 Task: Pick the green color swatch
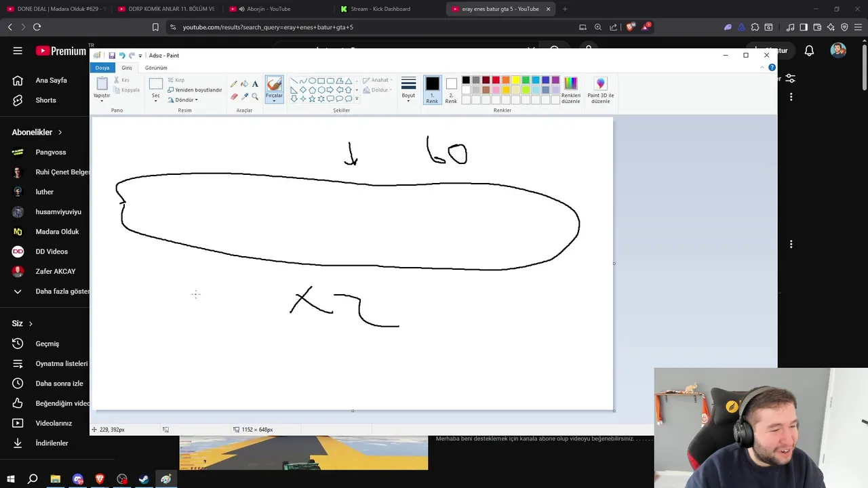point(526,80)
